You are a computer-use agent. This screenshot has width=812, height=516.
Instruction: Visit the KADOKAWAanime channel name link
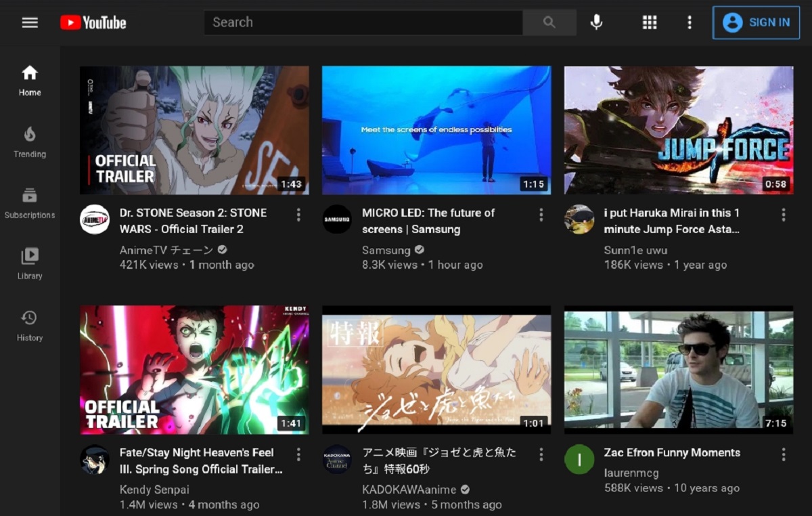(x=410, y=490)
